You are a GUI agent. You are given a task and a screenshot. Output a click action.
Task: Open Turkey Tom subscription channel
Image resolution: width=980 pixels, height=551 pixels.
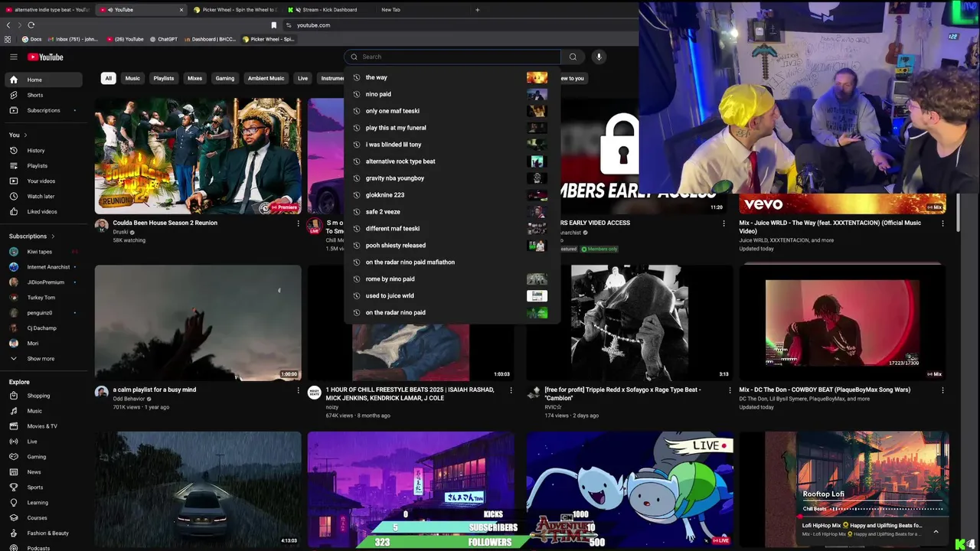coord(43,297)
